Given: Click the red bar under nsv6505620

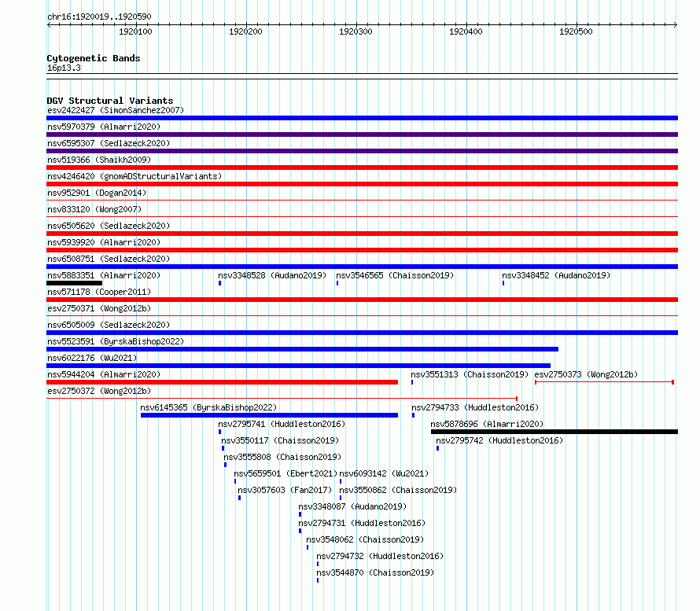Looking at the screenshot, I should (x=362, y=234).
